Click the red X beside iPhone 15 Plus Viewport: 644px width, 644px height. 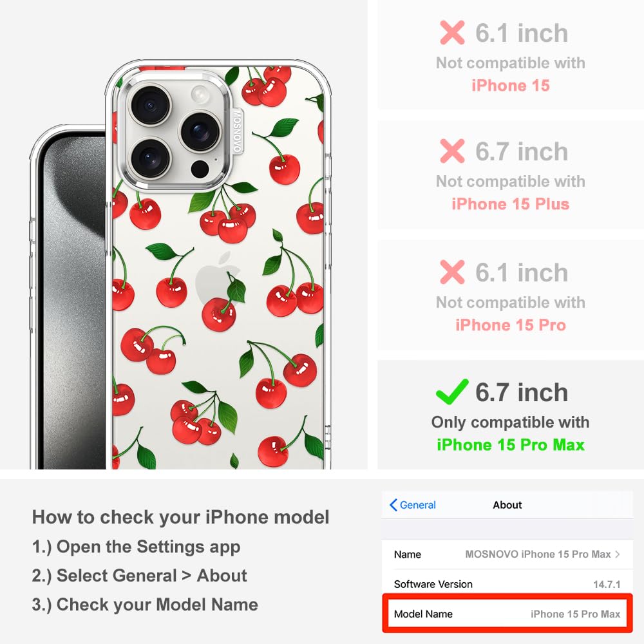452,151
